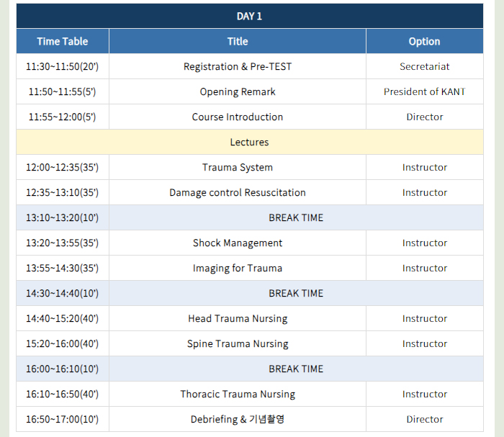Select the Time Table column header

(63, 41)
